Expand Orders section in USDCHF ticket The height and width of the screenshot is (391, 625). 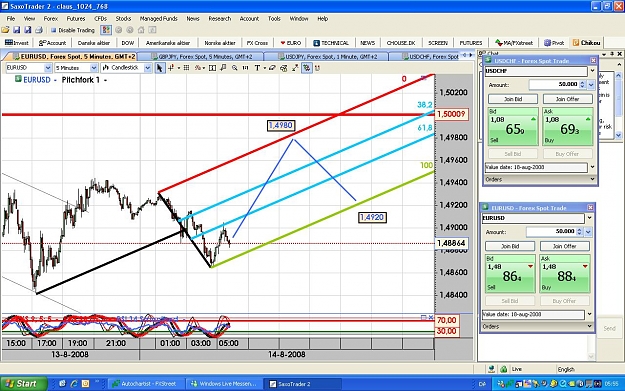coord(540,179)
